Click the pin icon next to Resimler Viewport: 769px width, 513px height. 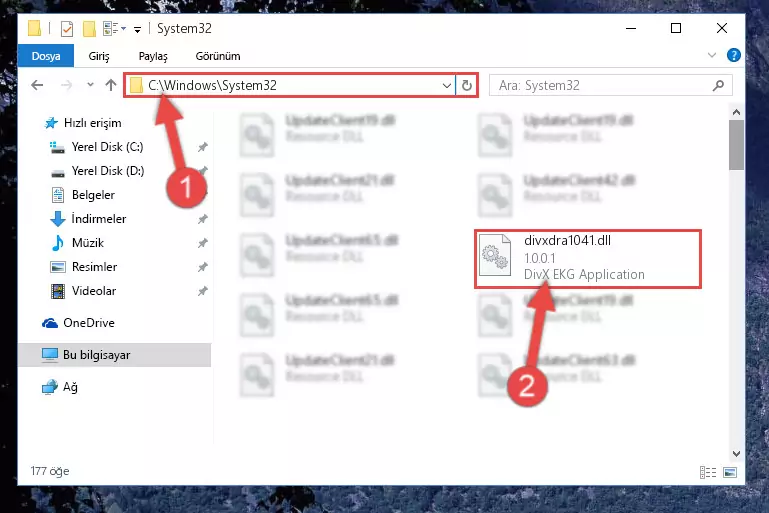(x=203, y=267)
